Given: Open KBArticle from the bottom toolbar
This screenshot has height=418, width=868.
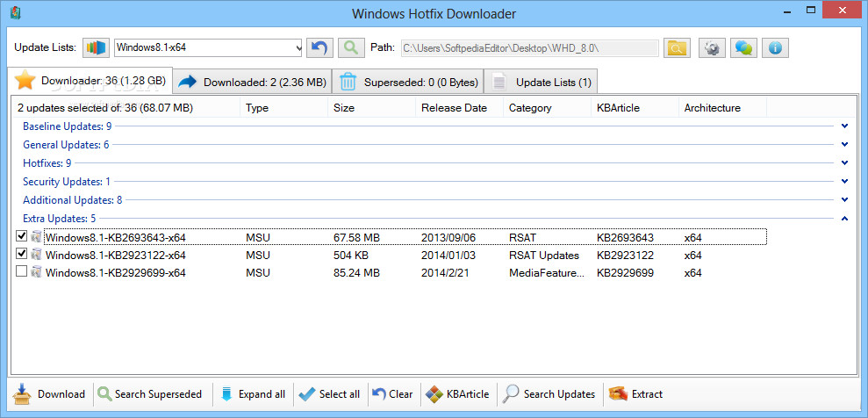Looking at the screenshot, I should click(x=458, y=394).
